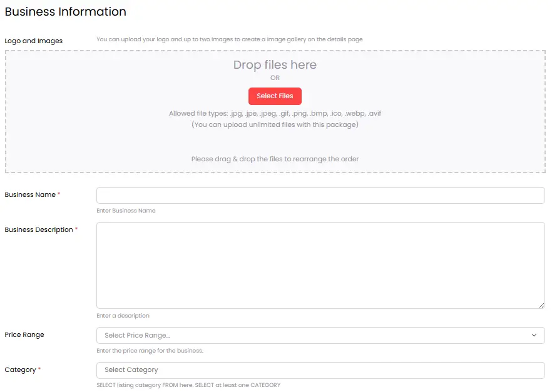This screenshot has height=392, width=552.
Task: Click the allowed file types text
Action: point(275,114)
